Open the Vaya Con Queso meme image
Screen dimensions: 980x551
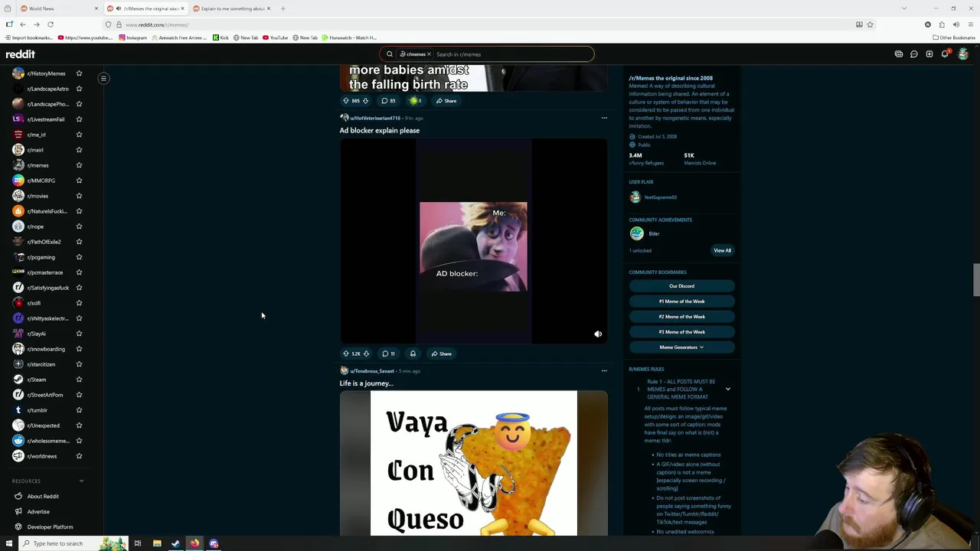[x=474, y=463]
